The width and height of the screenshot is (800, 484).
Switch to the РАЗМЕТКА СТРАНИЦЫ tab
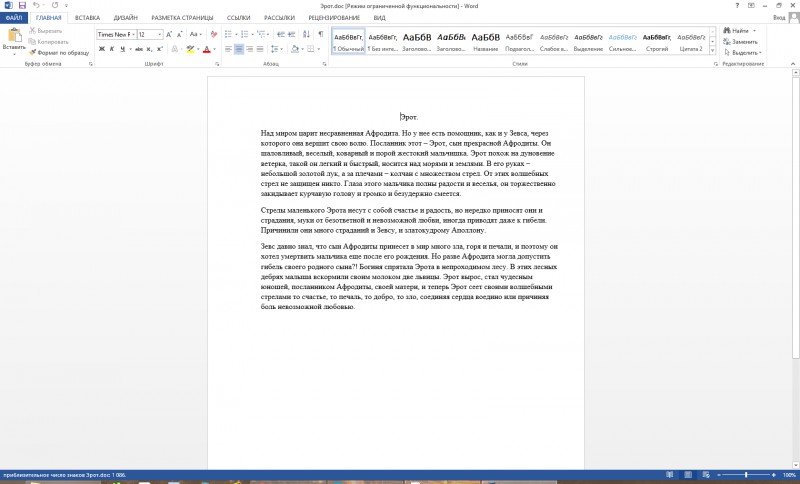point(182,18)
